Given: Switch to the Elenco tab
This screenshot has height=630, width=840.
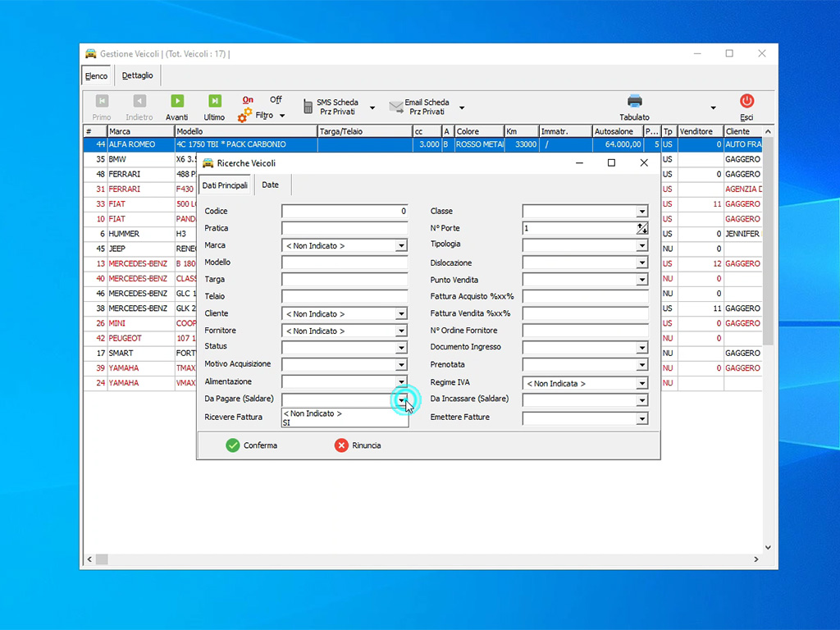Looking at the screenshot, I should [x=97, y=76].
